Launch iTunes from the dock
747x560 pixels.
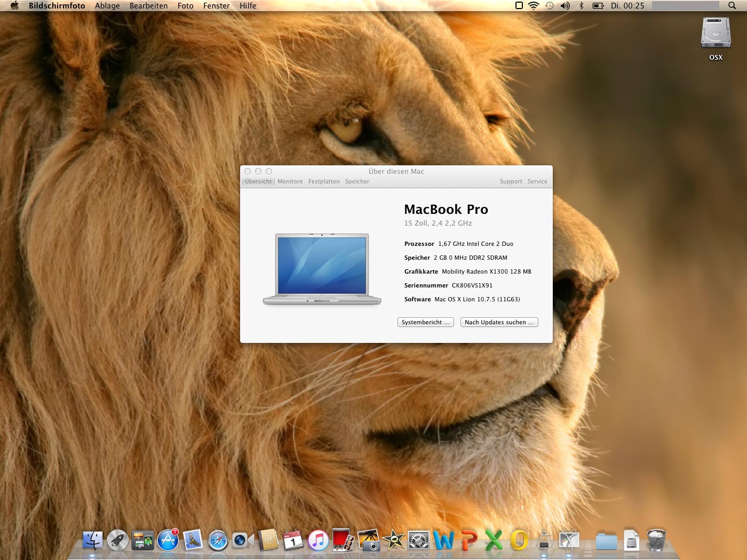(x=318, y=541)
